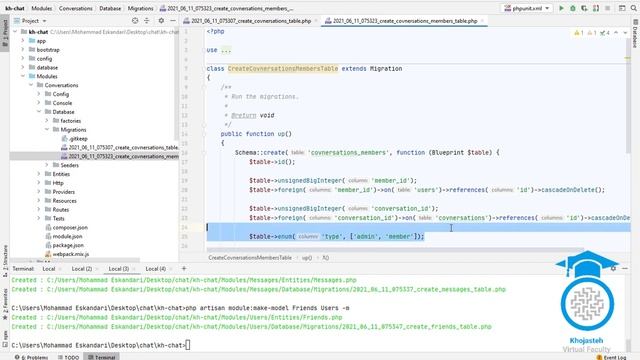
Task: Click the layout window icon near search
Action: (x=622, y=8)
